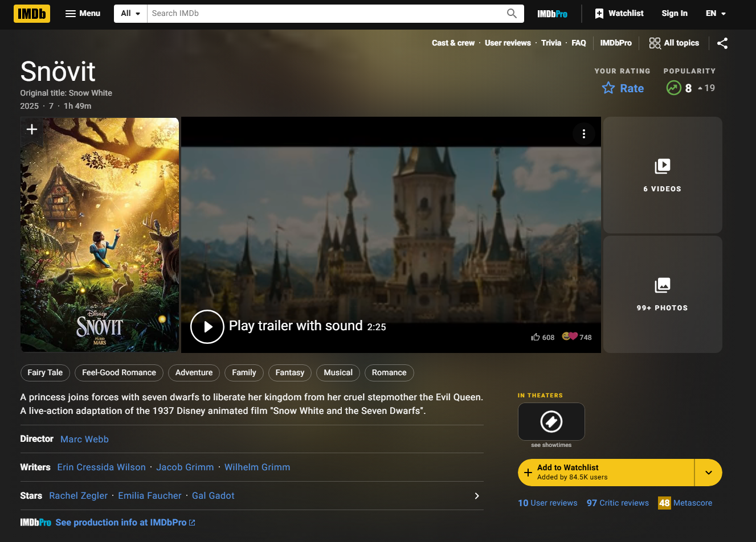
Task: Open the All search category dropdown
Action: [130, 13]
